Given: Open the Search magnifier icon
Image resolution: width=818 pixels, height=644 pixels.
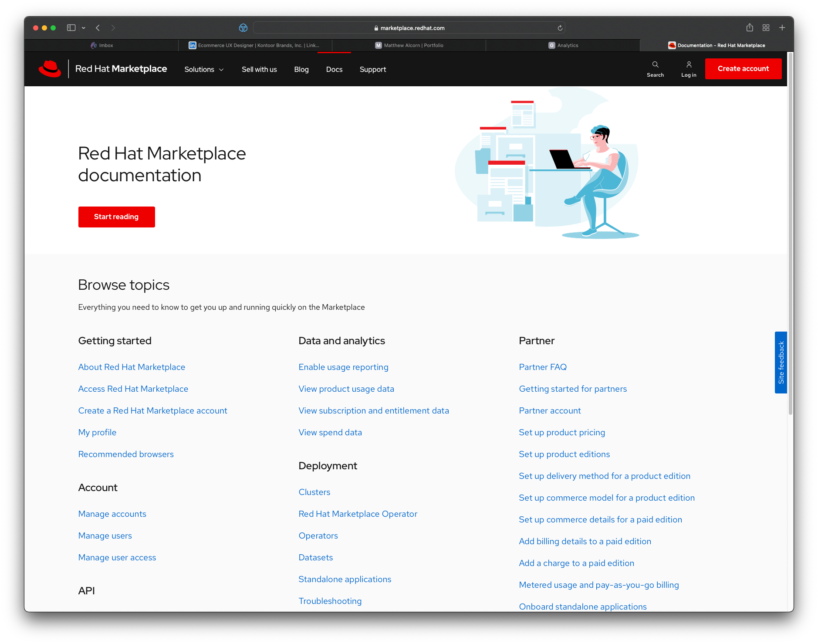Looking at the screenshot, I should (655, 65).
